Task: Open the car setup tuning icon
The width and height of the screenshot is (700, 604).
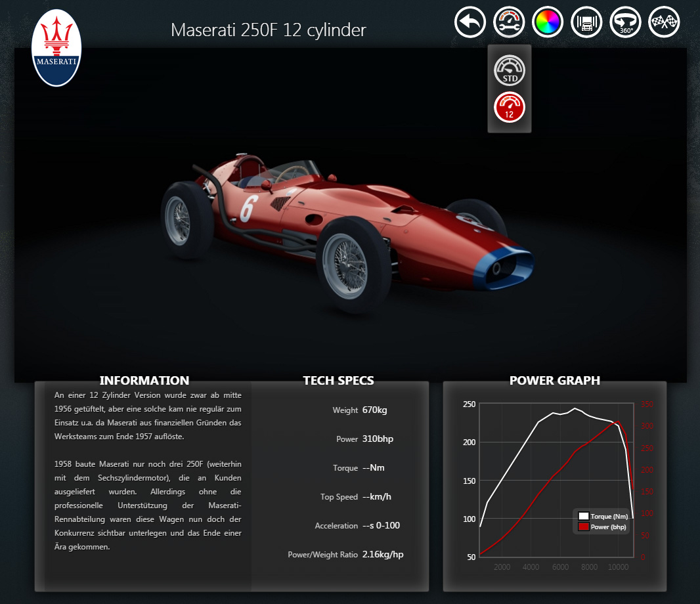Action: 509,22
